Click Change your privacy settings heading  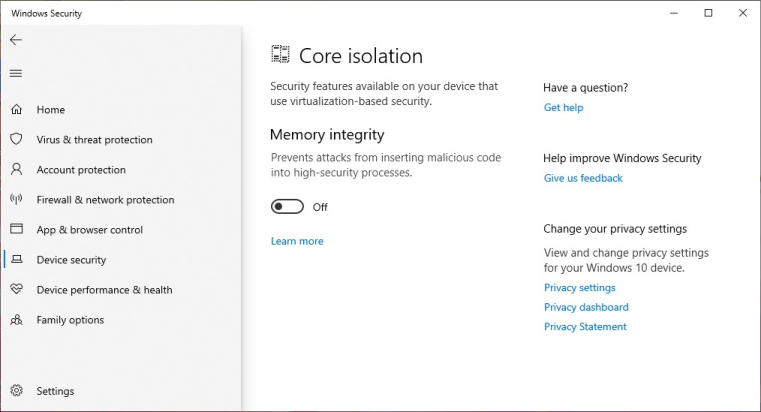tap(615, 229)
